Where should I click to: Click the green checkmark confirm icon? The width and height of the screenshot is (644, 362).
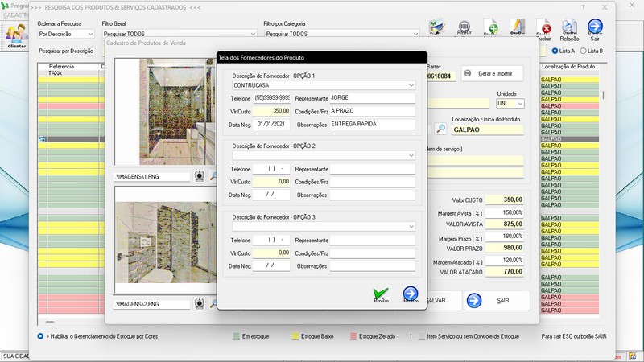click(x=381, y=294)
